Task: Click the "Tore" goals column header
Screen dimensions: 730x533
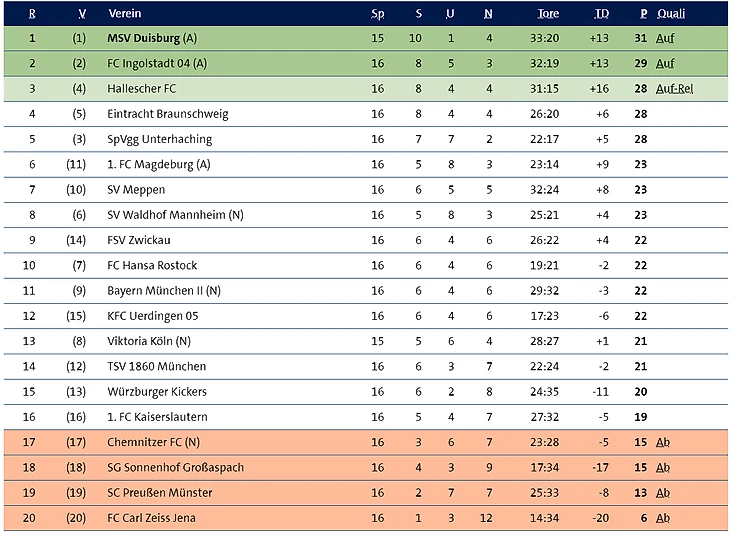Action: (x=548, y=14)
